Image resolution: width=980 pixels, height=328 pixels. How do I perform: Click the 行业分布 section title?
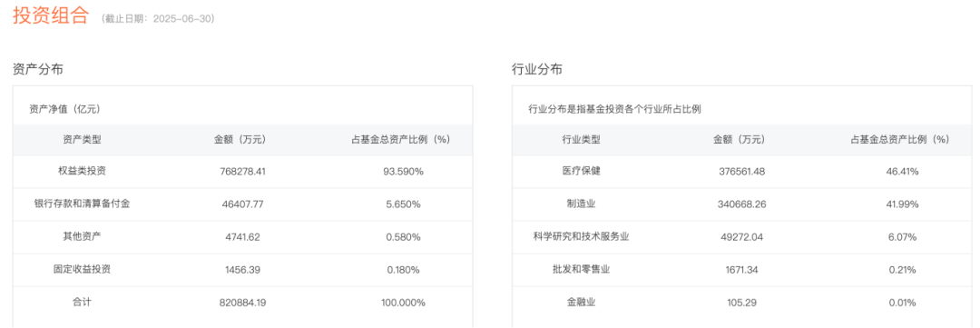coord(537,69)
